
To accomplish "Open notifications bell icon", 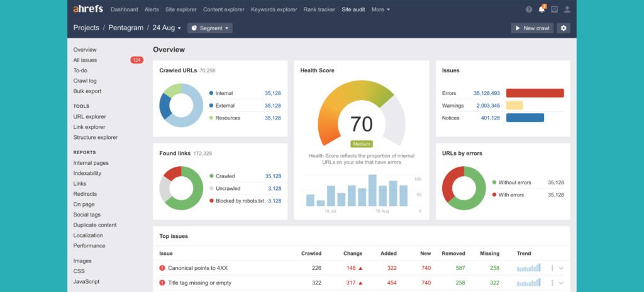I will click(542, 9).
